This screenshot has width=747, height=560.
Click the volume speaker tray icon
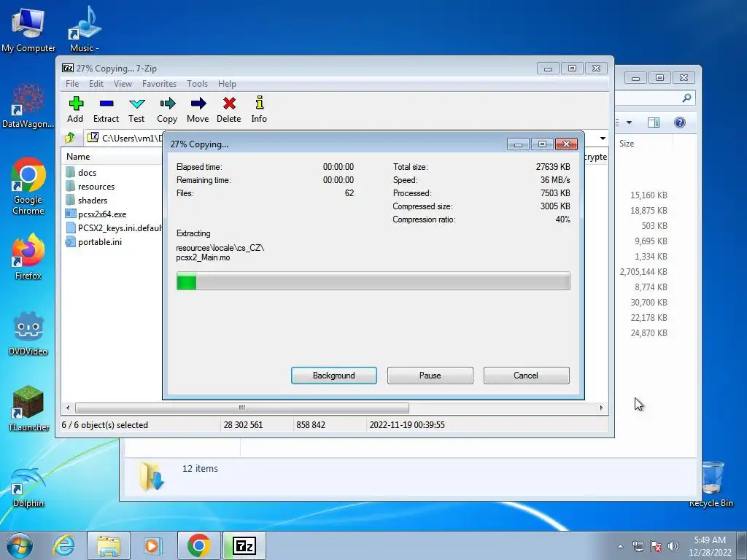click(x=673, y=546)
